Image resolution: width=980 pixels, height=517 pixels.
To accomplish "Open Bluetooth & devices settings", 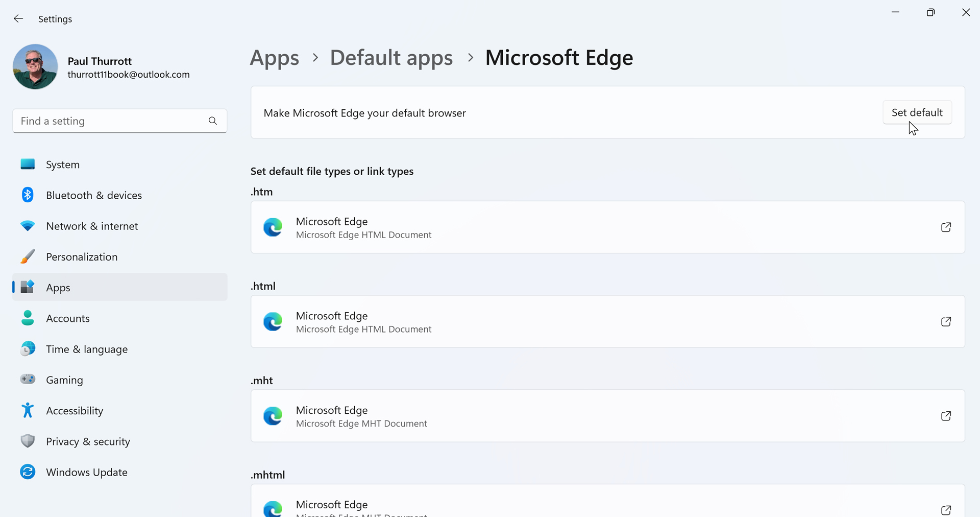I will coord(94,195).
